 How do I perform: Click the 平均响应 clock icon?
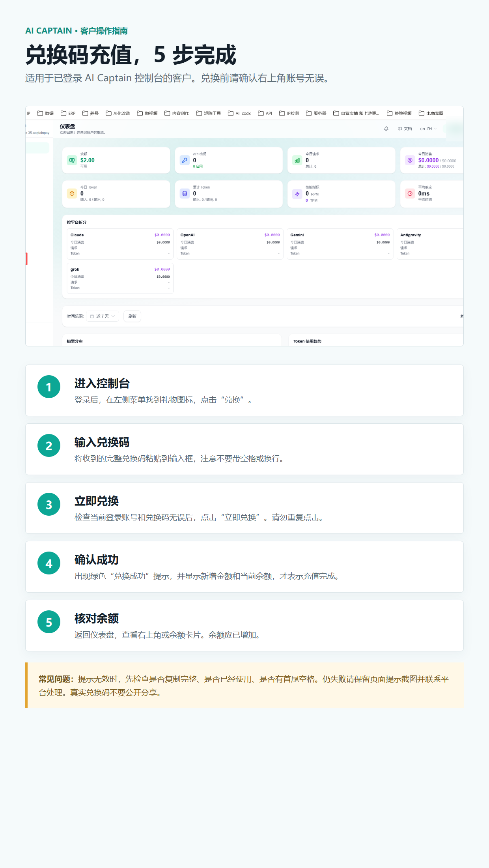point(410,193)
